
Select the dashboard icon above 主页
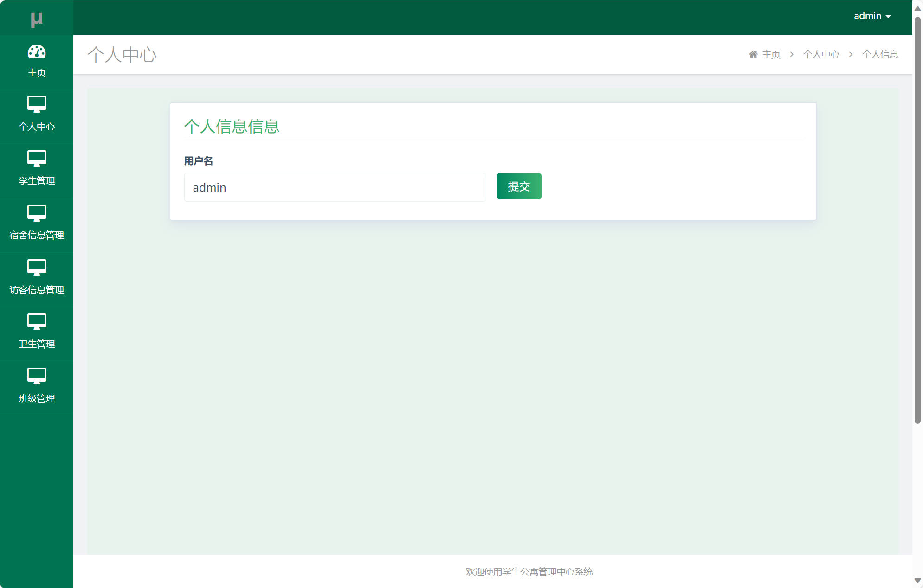[x=37, y=52]
